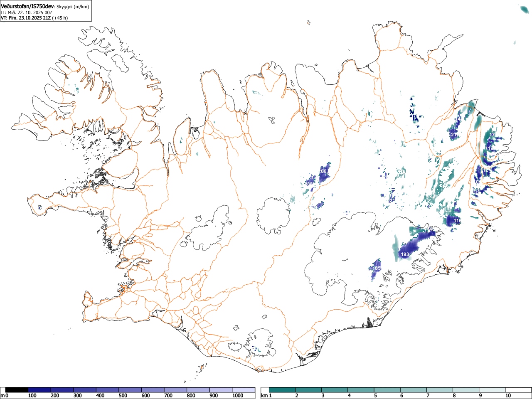Screen dimensions: 532x399
Task: Select the 7–8 km legend swatch
Action: click(x=440, y=390)
